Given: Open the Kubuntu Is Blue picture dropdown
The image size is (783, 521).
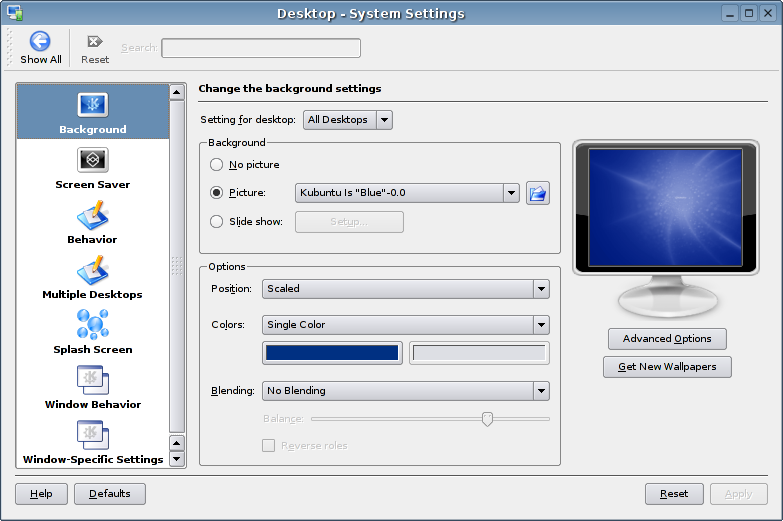Looking at the screenshot, I should click(407, 193).
